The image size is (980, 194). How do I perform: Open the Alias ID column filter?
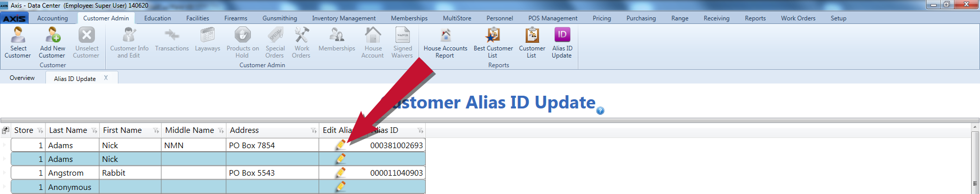click(421, 131)
